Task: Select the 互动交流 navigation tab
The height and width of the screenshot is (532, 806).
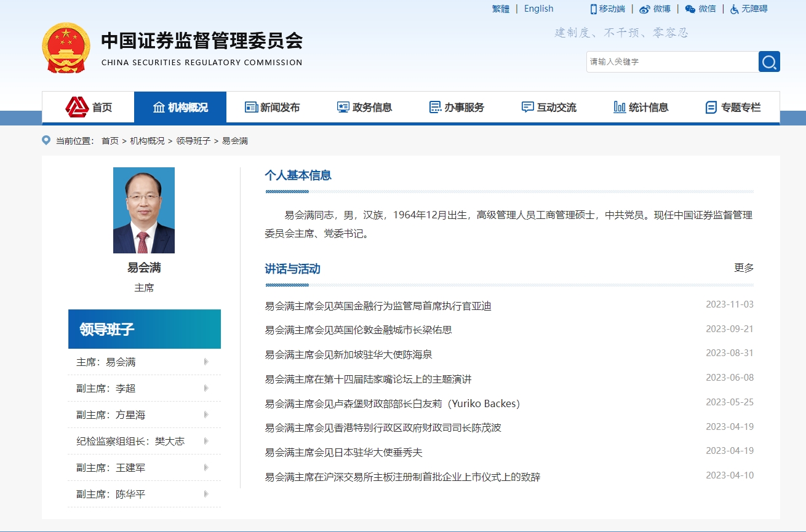Action: (x=549, y=107)
